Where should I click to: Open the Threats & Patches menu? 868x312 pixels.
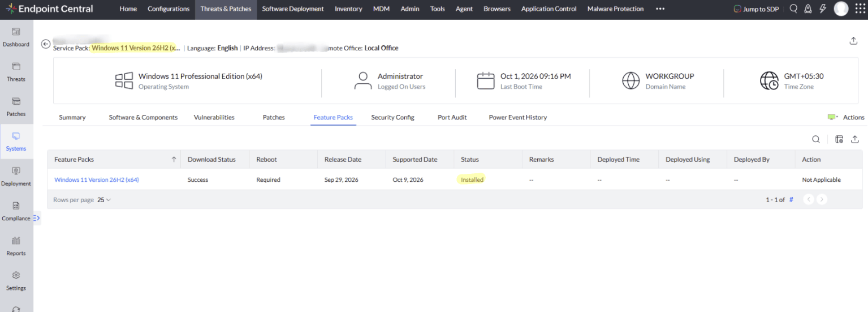click(x=226, y=8)
